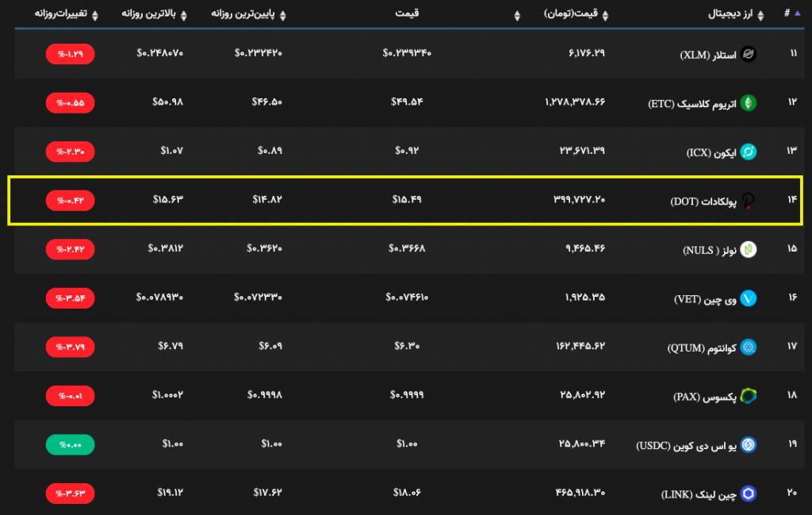Image resolution: width=812 pixels, height=515 pixels.
Task: Click the $۰.۹۹۹۹ price in PAX row
Action: tap(407, 395)
